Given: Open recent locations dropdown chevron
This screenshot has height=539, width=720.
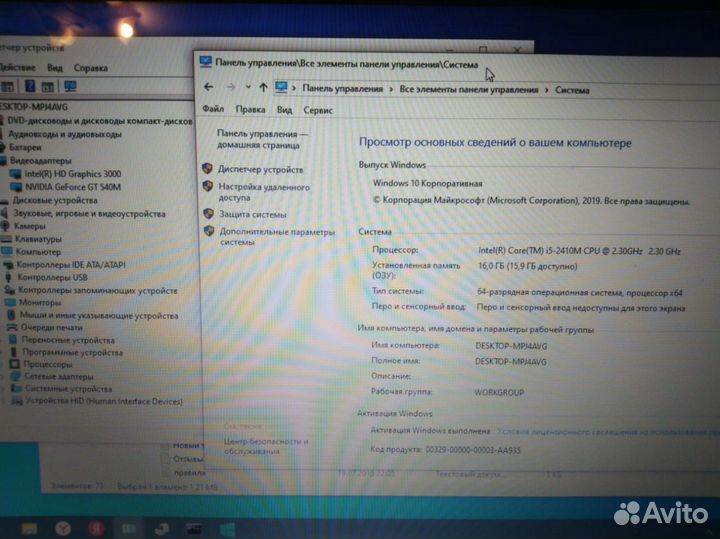Looking at the screenshot, I should pos(248,87).
